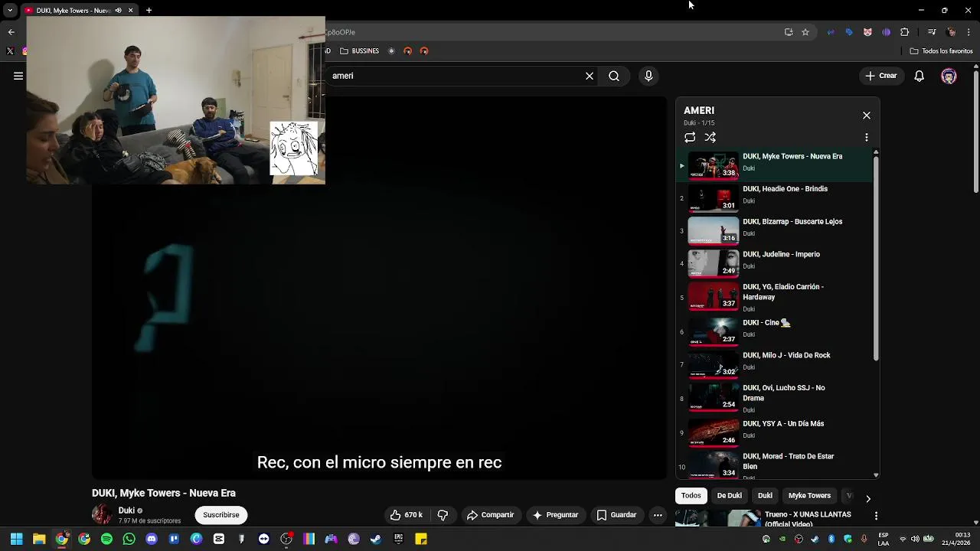The image size is (980, 551).
Task: Open the Duki channel name link
Action: 126,510
